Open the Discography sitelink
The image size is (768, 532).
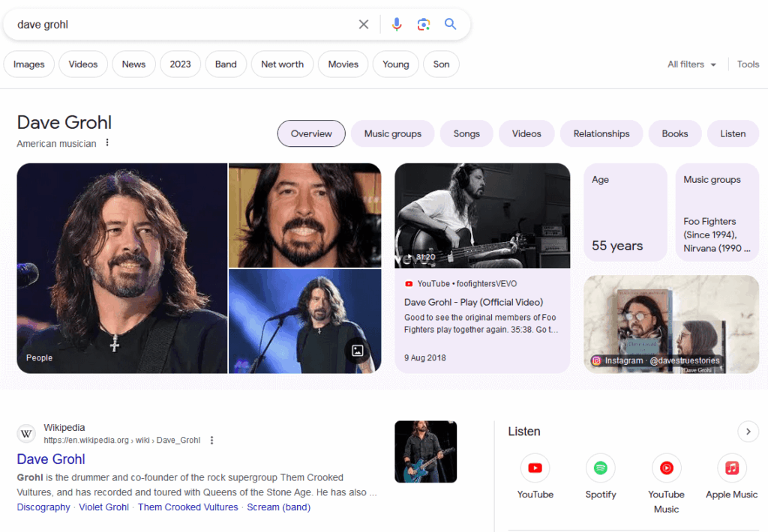43,507
